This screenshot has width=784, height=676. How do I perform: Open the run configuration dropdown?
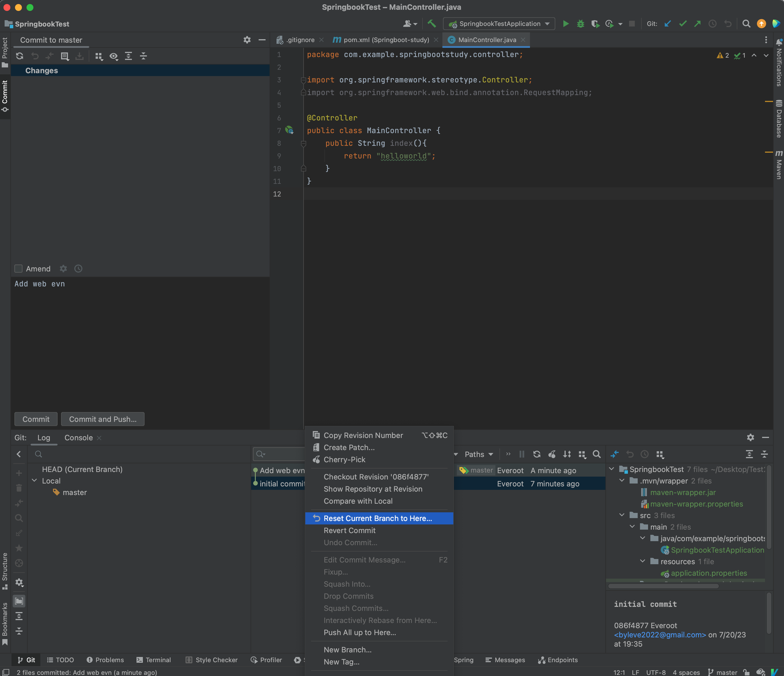click(499, 24)
